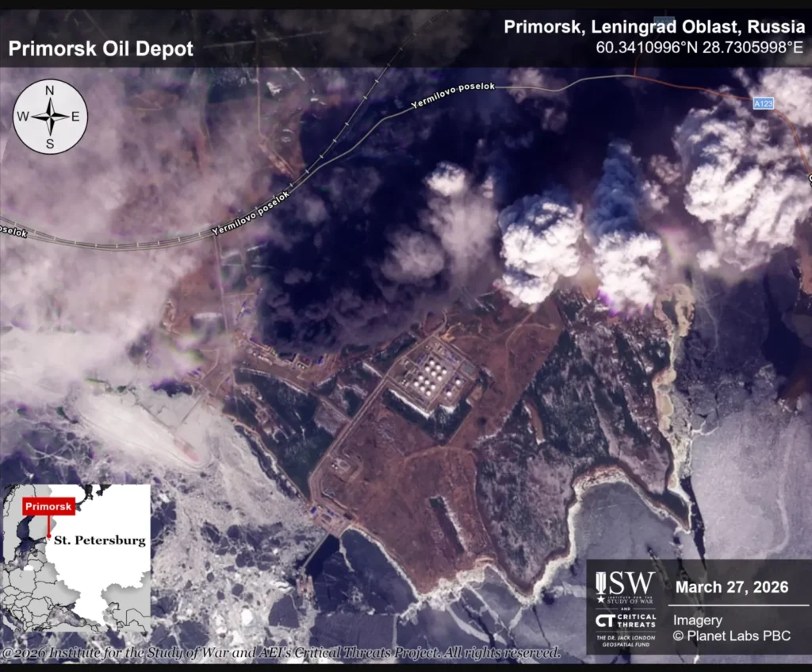The width and height of the screenshot is (812, 672).
Task: Click the coordinates text 60.3410996°N 28.7305998°E
Action: click(x=699, y=48)
